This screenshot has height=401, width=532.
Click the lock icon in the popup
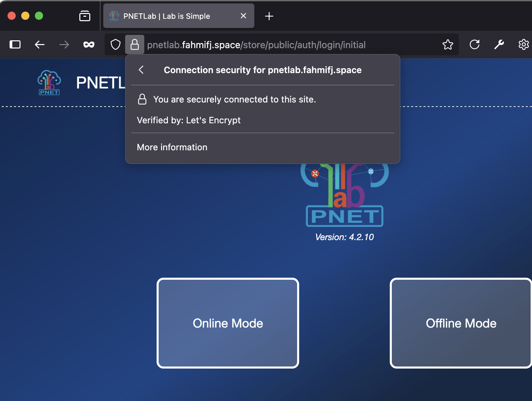coord(142,99)
